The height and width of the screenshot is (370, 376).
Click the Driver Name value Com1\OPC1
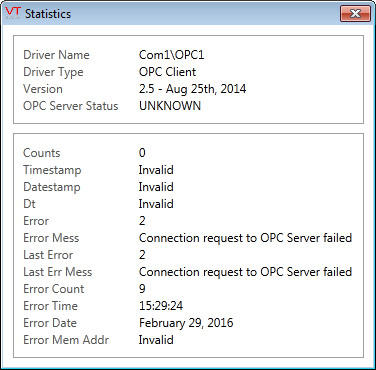click(x=171, y=55)
